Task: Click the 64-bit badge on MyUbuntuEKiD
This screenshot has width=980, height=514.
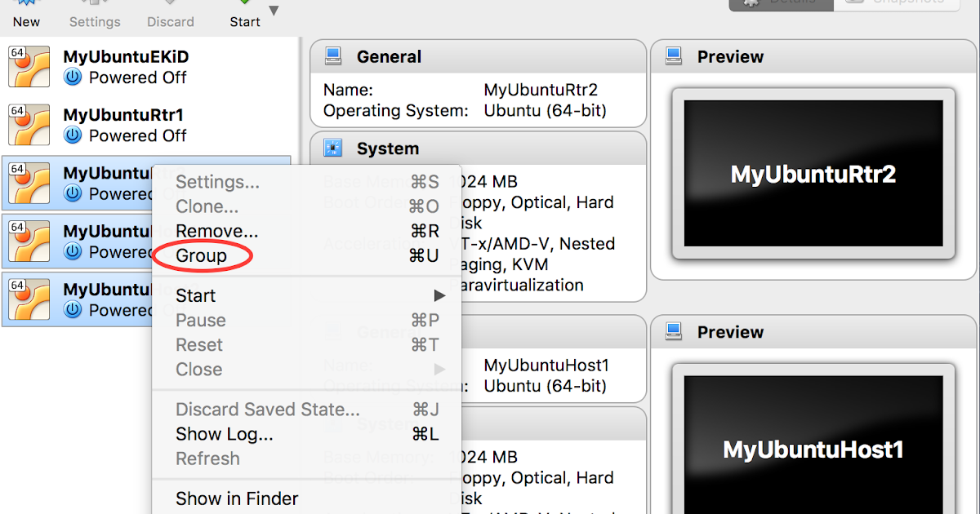Action: [x=19, y=51]
